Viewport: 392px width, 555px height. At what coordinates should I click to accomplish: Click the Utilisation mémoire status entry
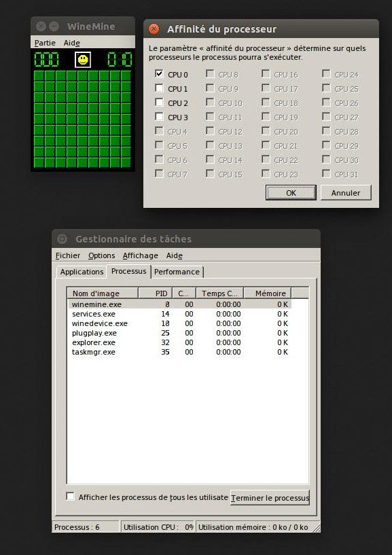(253, 527)
